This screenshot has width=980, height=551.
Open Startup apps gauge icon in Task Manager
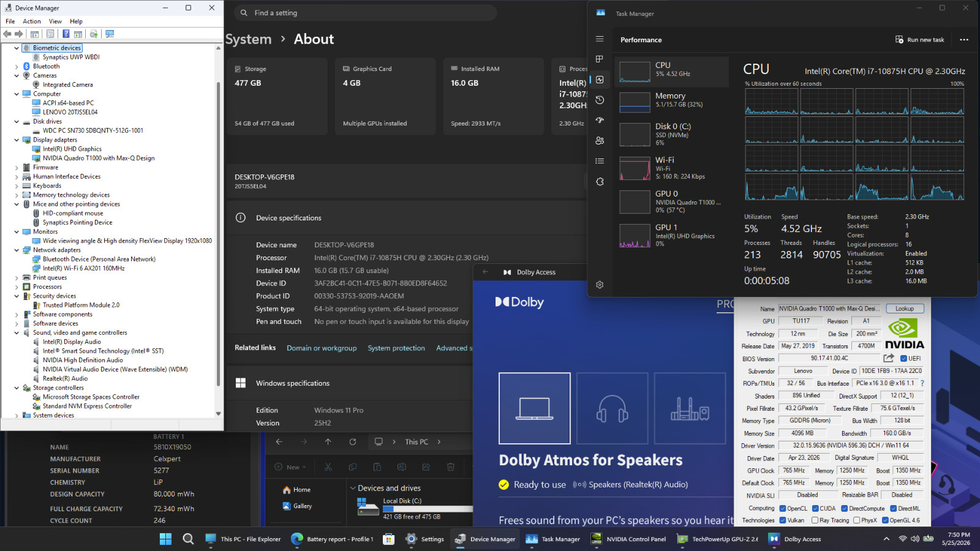coord(600,120)
